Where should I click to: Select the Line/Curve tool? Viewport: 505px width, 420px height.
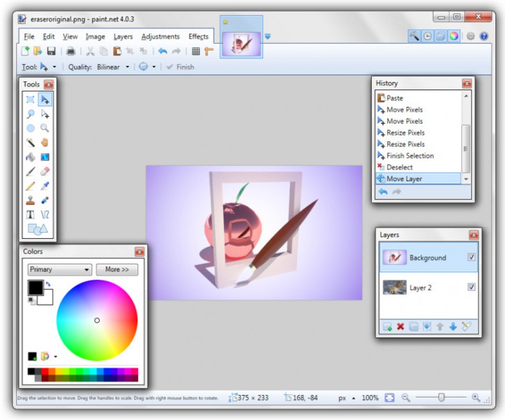point(45,215)
